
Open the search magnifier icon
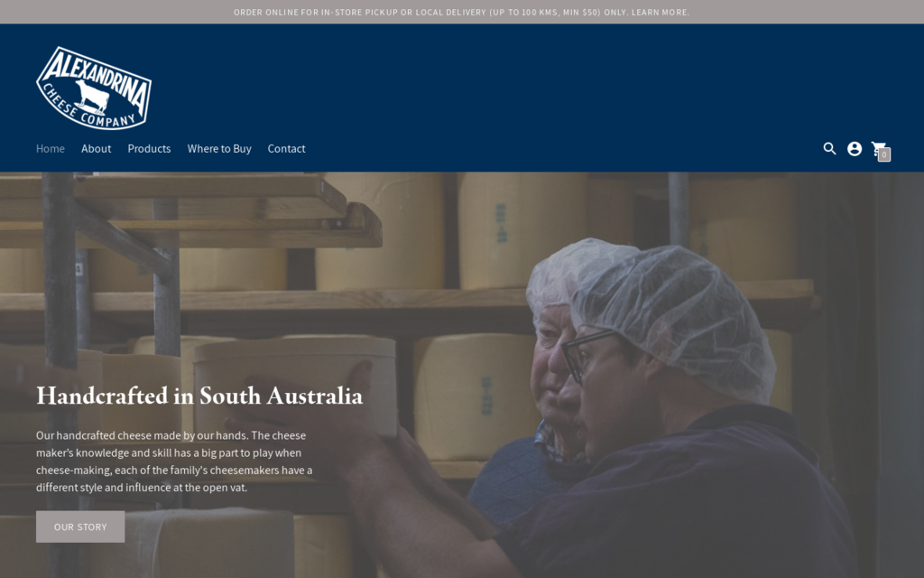coord(829,149)
